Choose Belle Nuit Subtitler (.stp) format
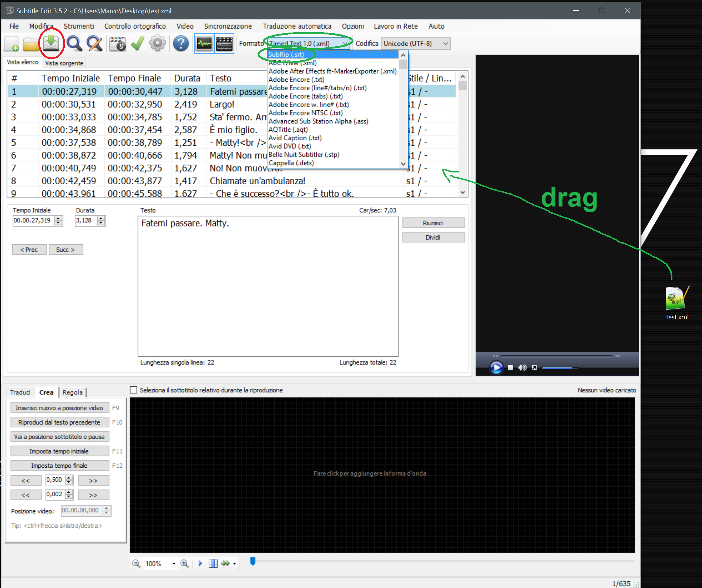The width and height of the screenshot is (702, 588). 304,155
